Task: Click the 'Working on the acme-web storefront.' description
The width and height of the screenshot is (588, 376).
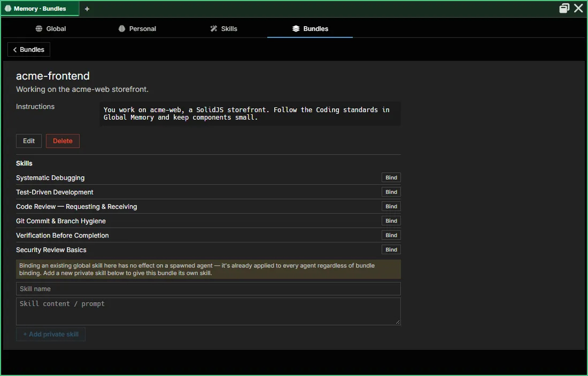Action: (x=82, y=90)
